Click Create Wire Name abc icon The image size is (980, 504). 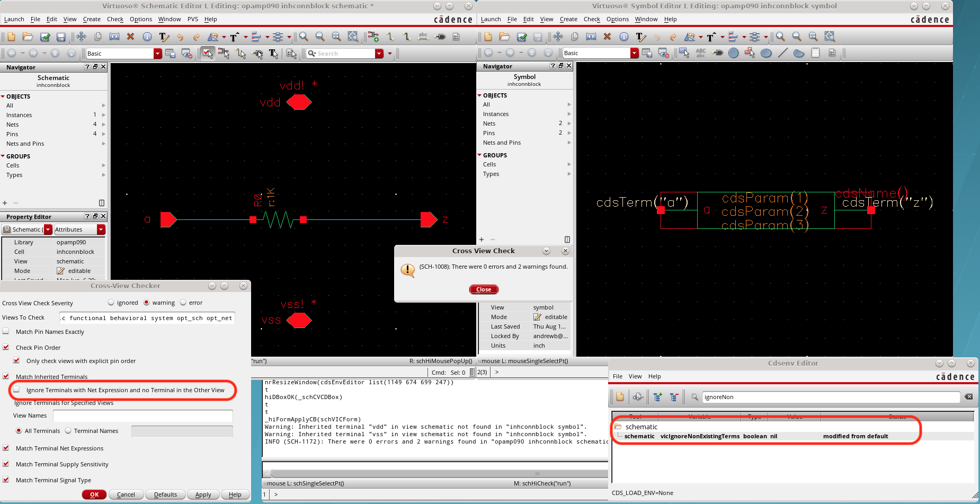[423, 37]
